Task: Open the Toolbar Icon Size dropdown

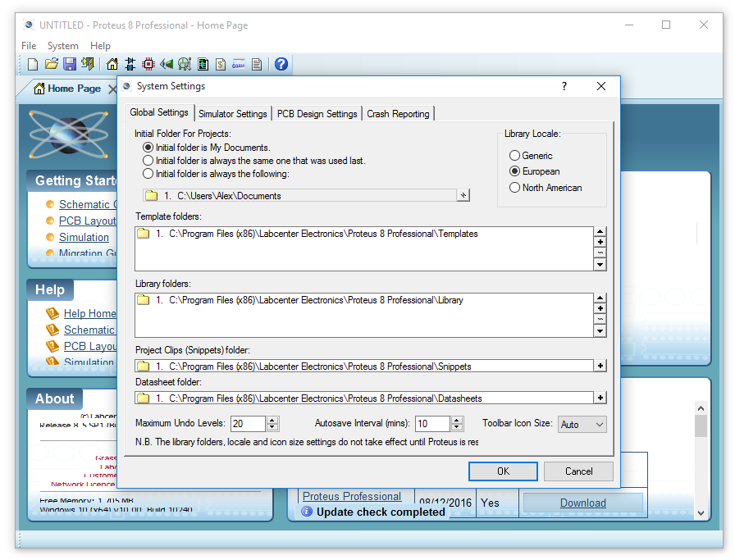Action: pos(582,425)
